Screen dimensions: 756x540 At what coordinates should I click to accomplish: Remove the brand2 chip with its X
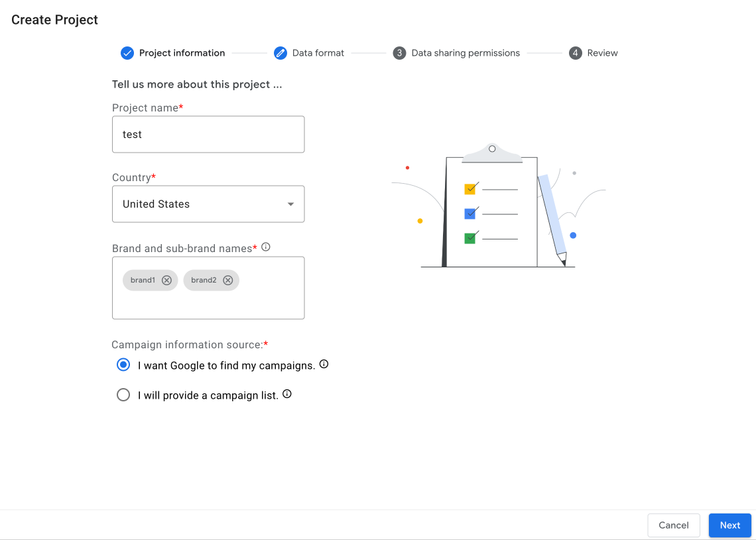click(x=228, y=280)
